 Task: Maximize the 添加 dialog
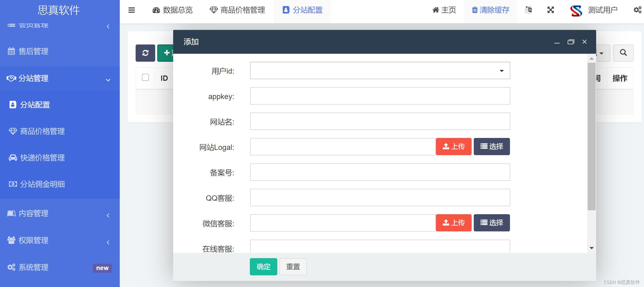pyautogui.click(x=571, y=42)
